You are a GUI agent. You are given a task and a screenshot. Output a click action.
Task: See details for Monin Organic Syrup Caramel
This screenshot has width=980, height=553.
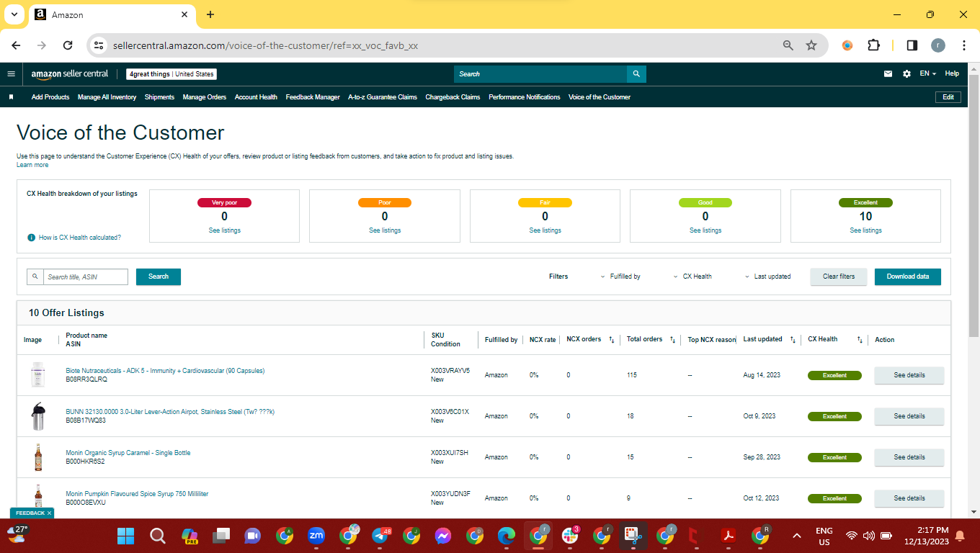909,457
